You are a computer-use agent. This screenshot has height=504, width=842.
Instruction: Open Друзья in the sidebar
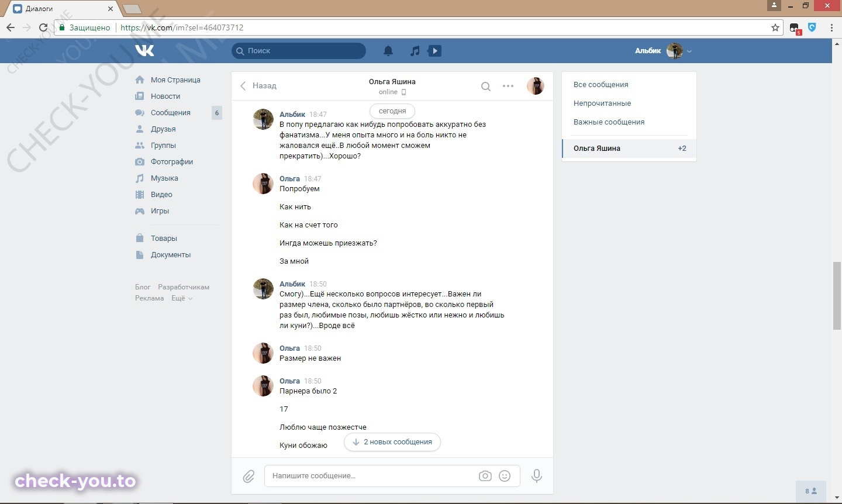[x=163, y=129]
